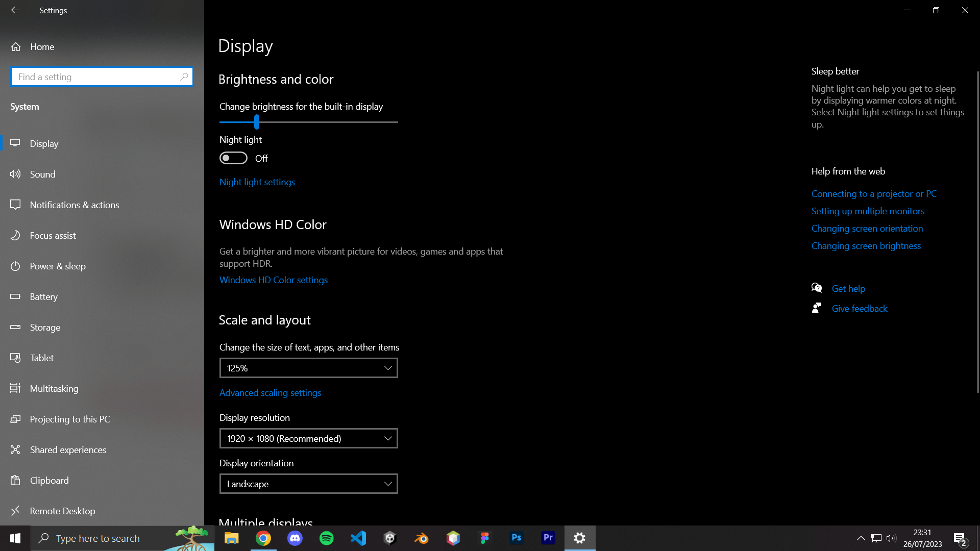Open the Landscape orientation dropdown
This screenshot has height=551, width=980.
coord(308,484)
